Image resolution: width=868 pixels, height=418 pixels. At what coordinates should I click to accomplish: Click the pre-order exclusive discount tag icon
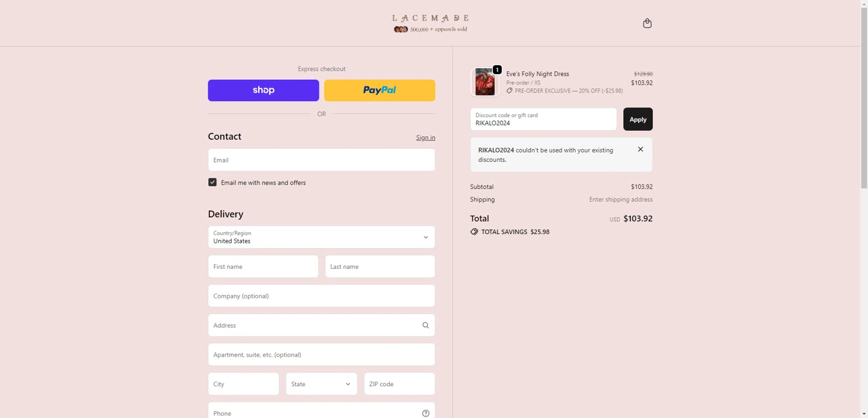[509, 91]
